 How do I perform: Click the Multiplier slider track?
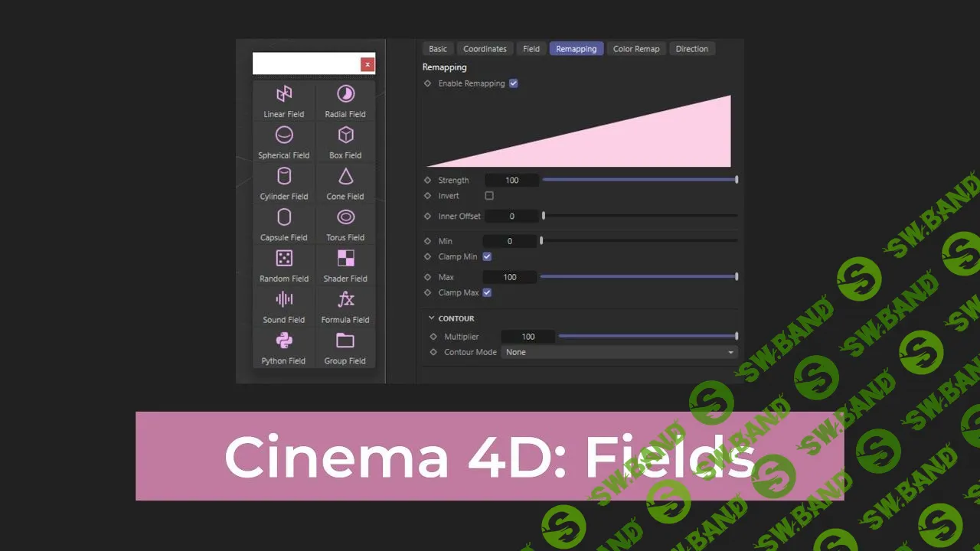648,336
